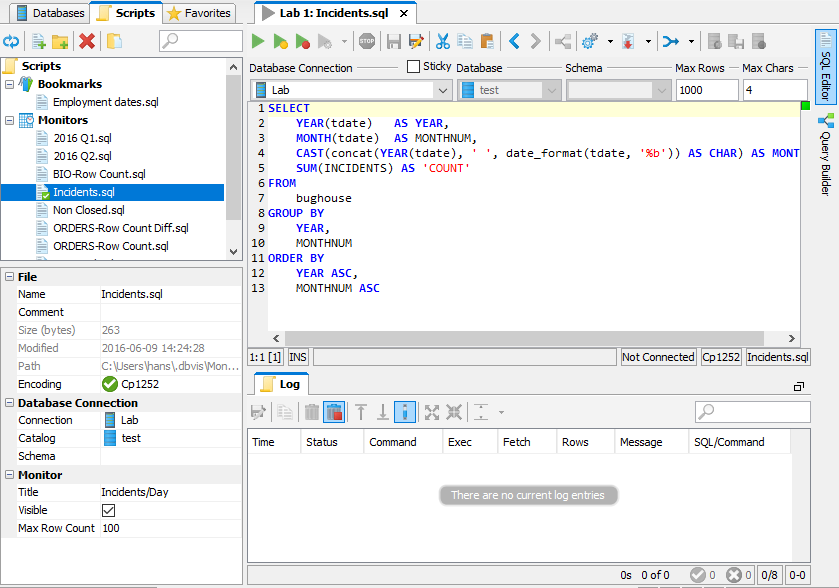Toggle the monitor Visible checkbox
Screen dimensions: 839x588
(x=107, y=510)
